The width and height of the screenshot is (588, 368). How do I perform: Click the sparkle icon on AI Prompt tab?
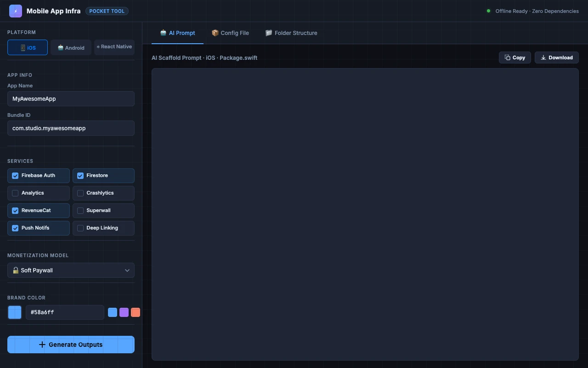[x=163, y=33]
